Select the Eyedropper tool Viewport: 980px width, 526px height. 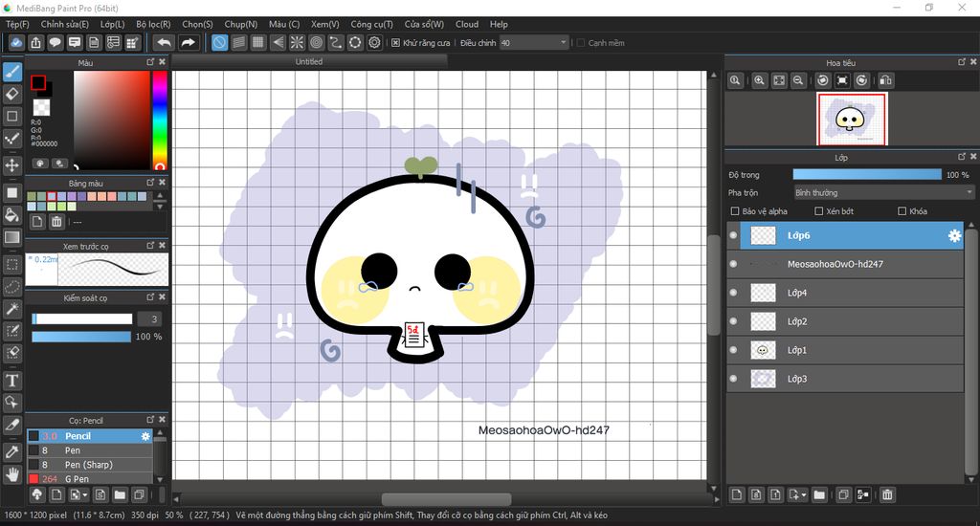coord(11,451)
